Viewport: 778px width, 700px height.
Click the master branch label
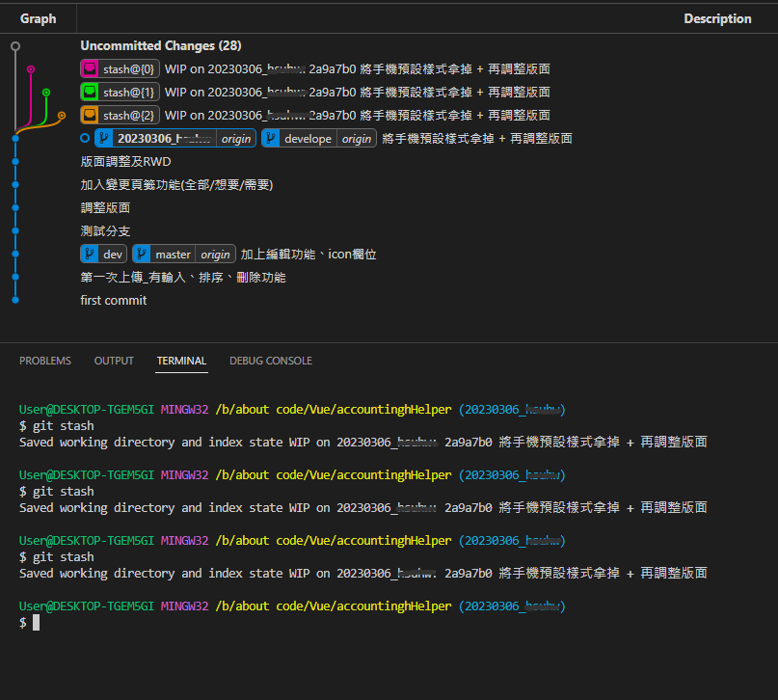pos(173,254)
